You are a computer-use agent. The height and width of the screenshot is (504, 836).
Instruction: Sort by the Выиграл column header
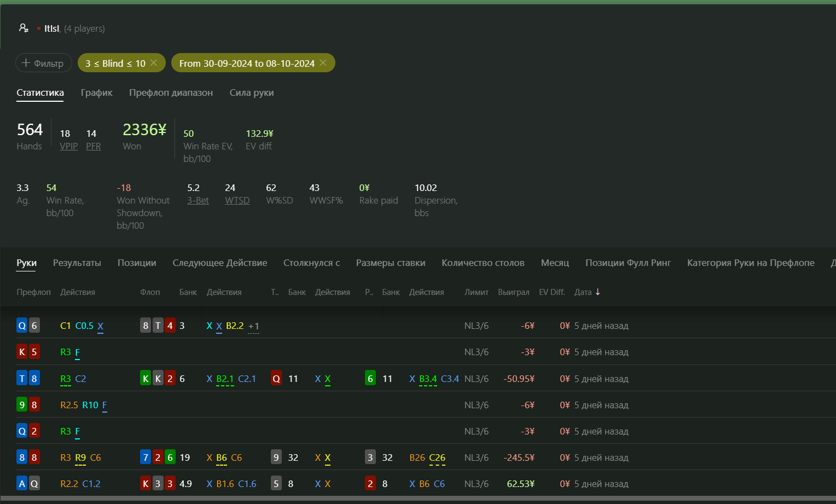514,292
